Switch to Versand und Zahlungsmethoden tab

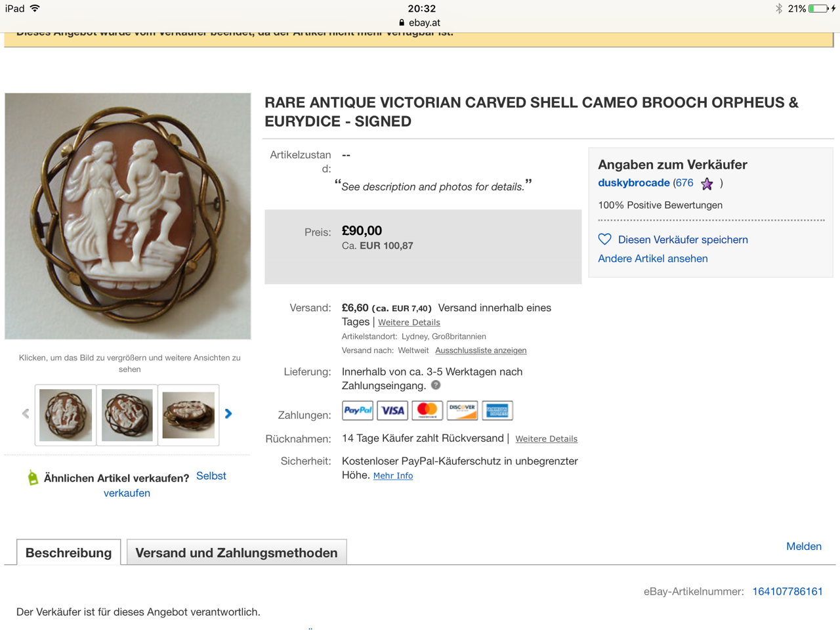pos(236,553)
